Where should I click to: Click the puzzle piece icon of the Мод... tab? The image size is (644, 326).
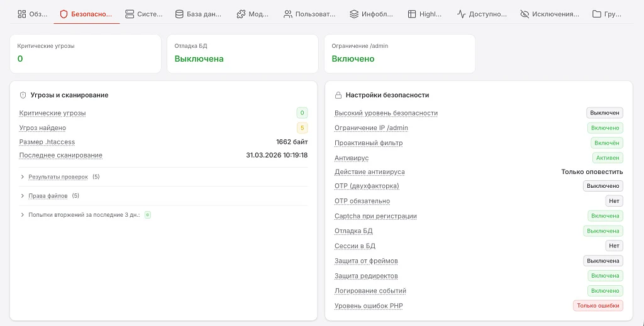(241, 14)
